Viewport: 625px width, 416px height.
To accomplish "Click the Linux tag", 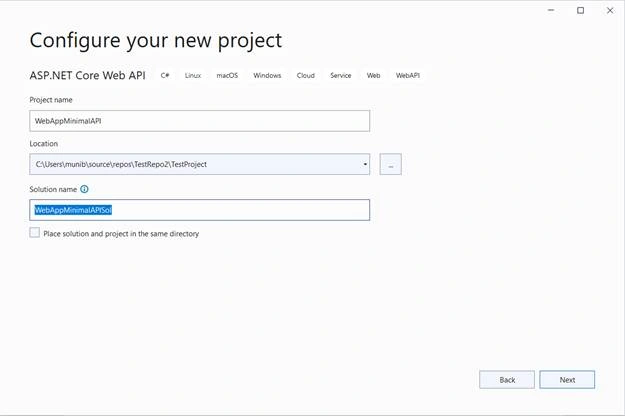I will tap(193, 75).
